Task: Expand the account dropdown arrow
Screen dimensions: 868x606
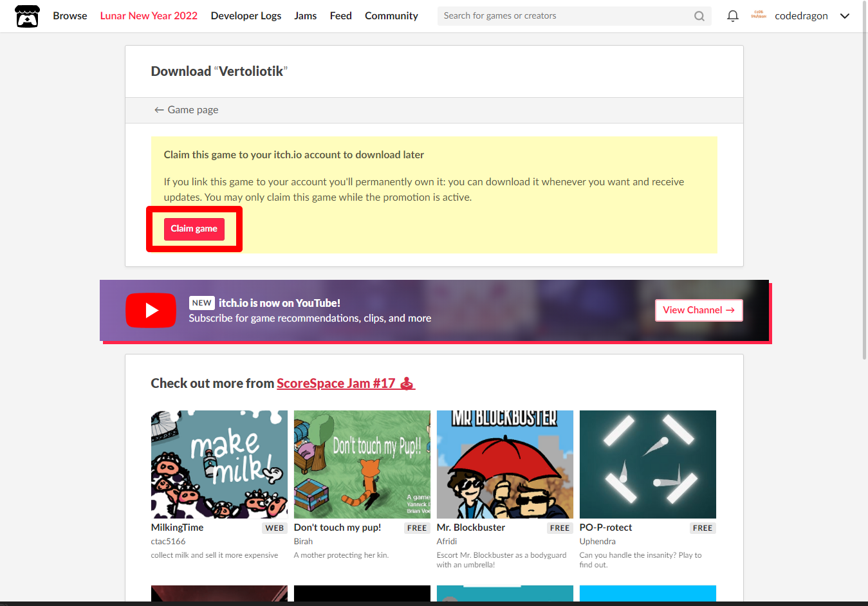Action: click(x=845, y=16)
